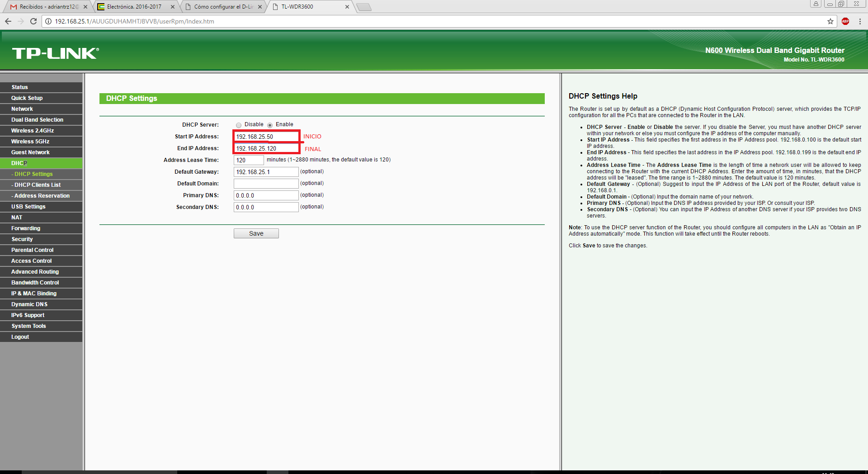Click the TP-LINK logo
The width and height of the screenshot is (868, 474).
56,53
